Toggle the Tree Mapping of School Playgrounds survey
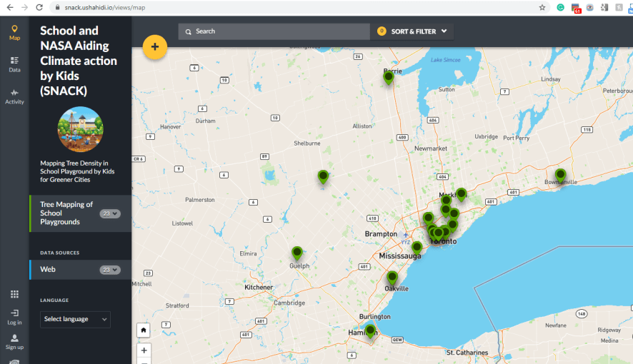Viewport: 633px width, 364px height. [x=66, y=213]
